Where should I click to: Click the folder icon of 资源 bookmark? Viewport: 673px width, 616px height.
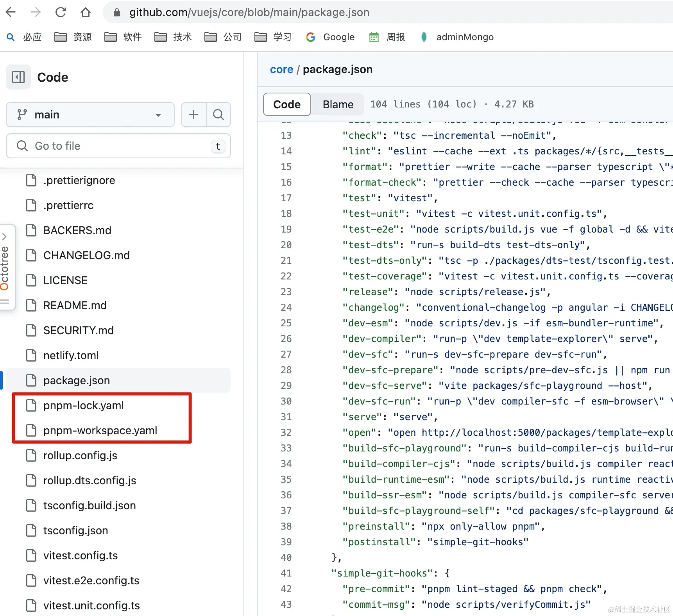[60, 37]
